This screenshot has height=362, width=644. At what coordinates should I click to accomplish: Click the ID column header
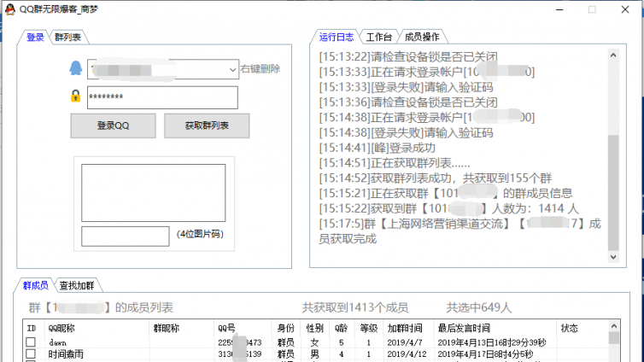tap(32, 329)
